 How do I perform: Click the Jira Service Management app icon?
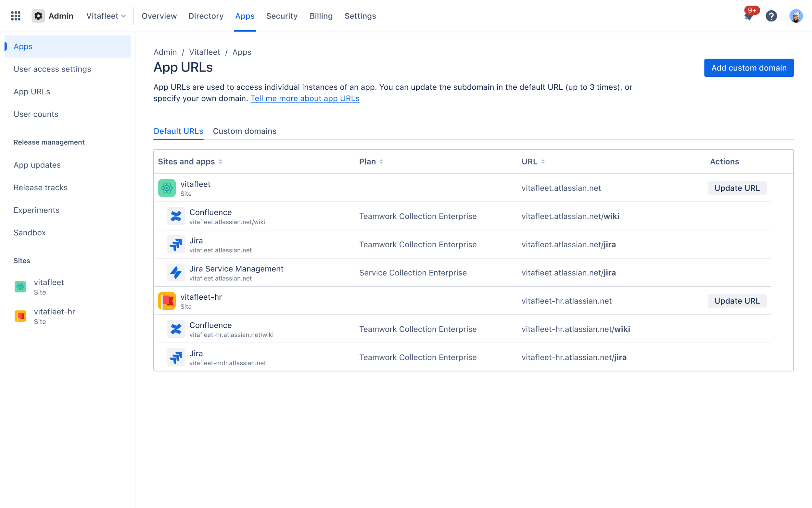tap(176, 272)
